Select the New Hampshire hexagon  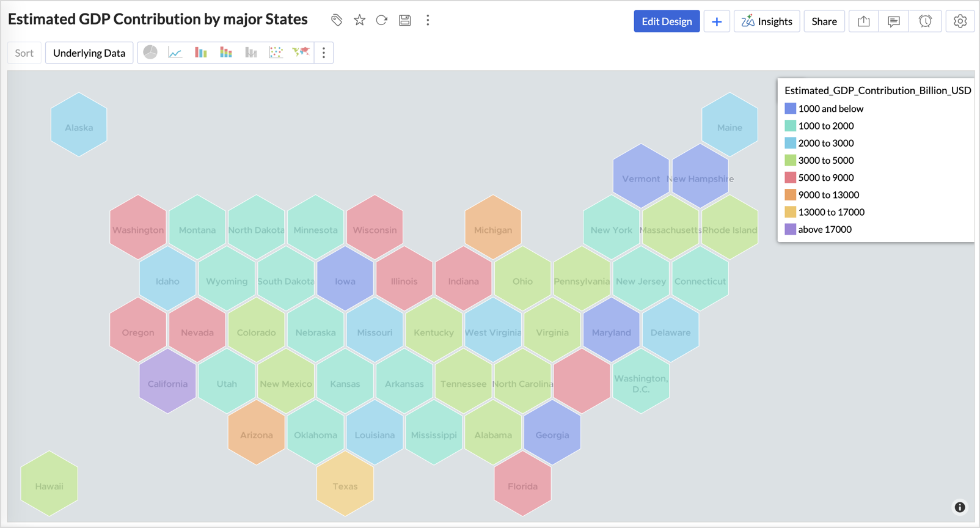pos(700,176)
